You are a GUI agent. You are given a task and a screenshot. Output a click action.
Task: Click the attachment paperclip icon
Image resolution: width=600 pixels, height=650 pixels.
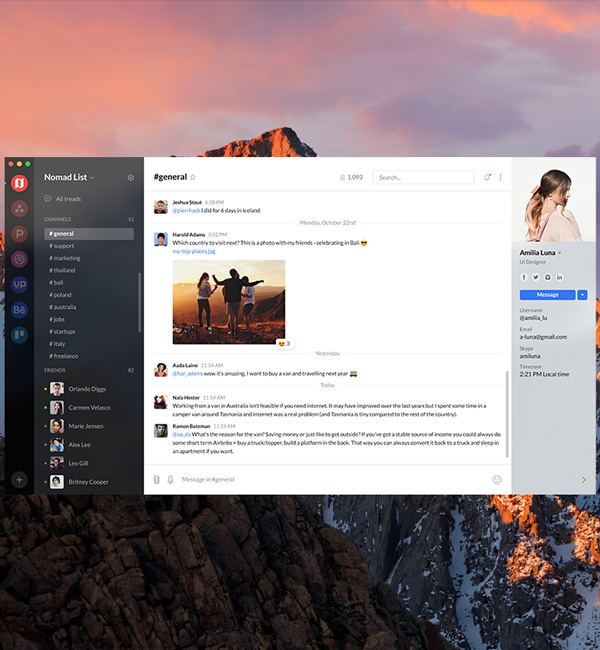(156, 479)
